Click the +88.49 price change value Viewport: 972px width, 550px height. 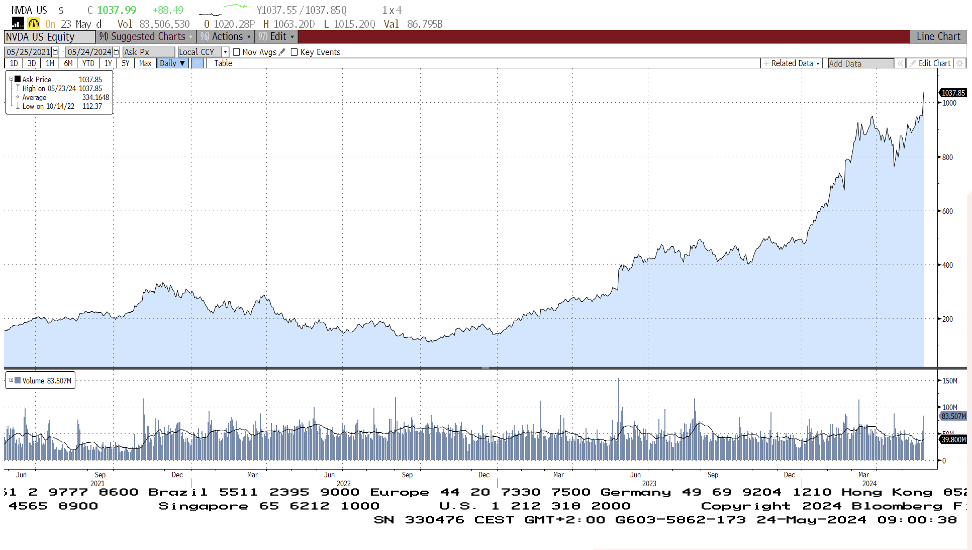coord(167,10)
